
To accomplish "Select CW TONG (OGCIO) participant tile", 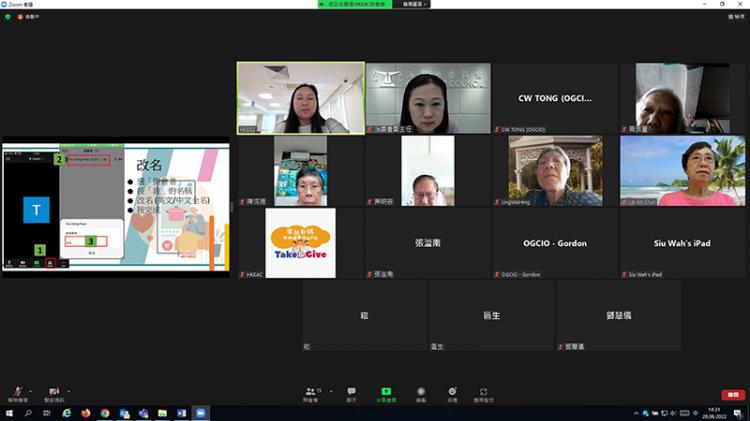I will pyautogui.click(x=554, y=99).
